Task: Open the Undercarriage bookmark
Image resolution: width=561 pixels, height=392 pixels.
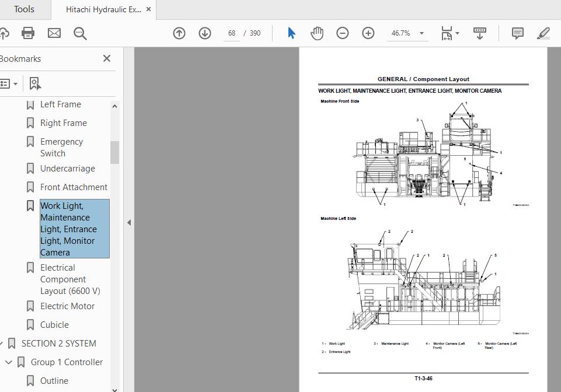Action: [x=67, y=169]
